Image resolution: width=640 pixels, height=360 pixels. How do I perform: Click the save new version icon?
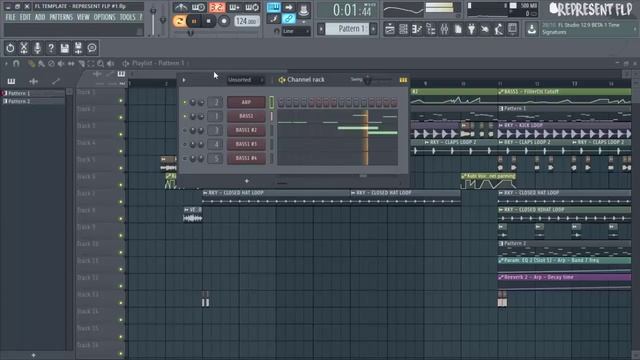click(78, 48)
